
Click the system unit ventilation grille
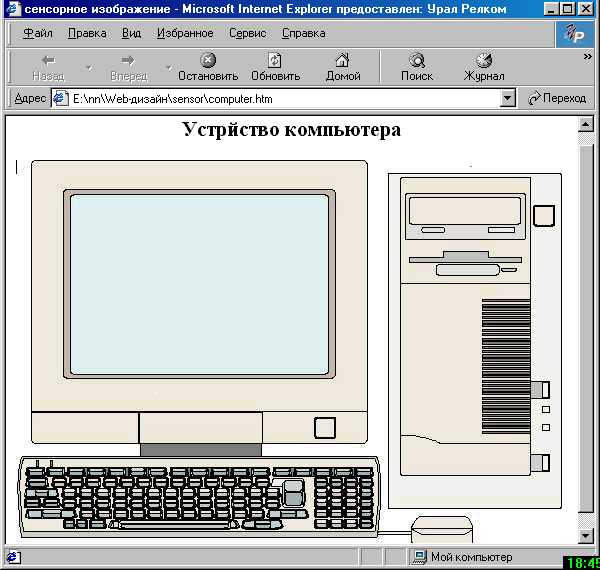pos(506,366)
